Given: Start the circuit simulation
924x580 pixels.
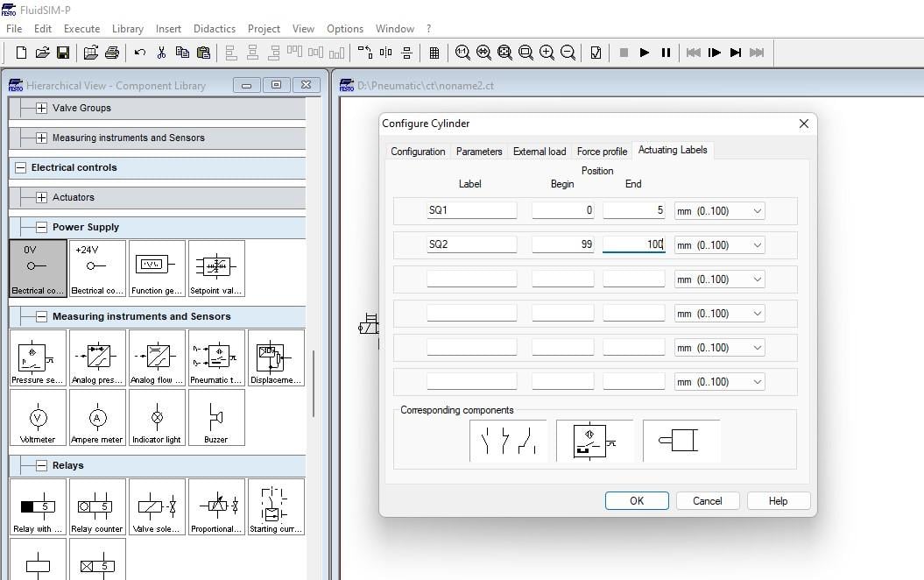Looking at the screenshot, I should [644, 53].
